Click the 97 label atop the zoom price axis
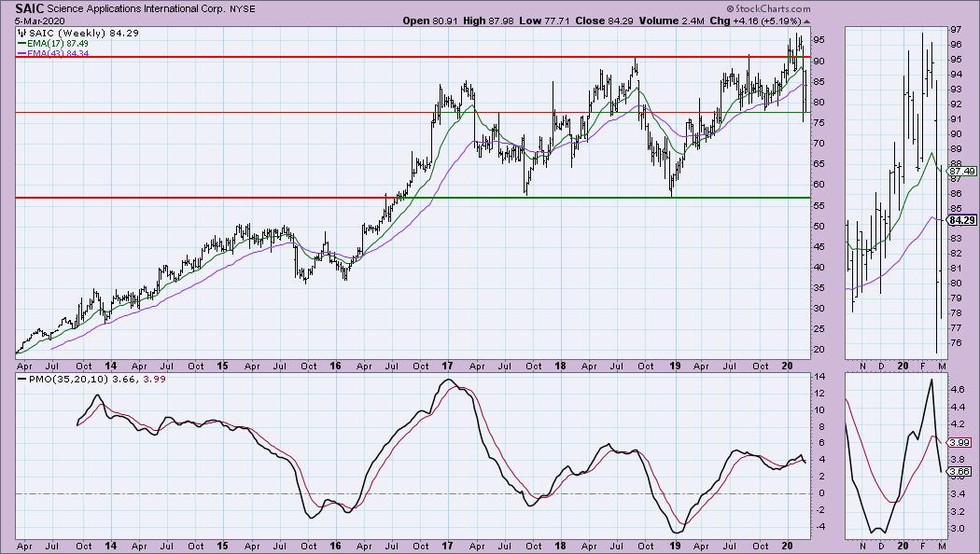Screen dimensions: 980x554 [x=956, y=29]
